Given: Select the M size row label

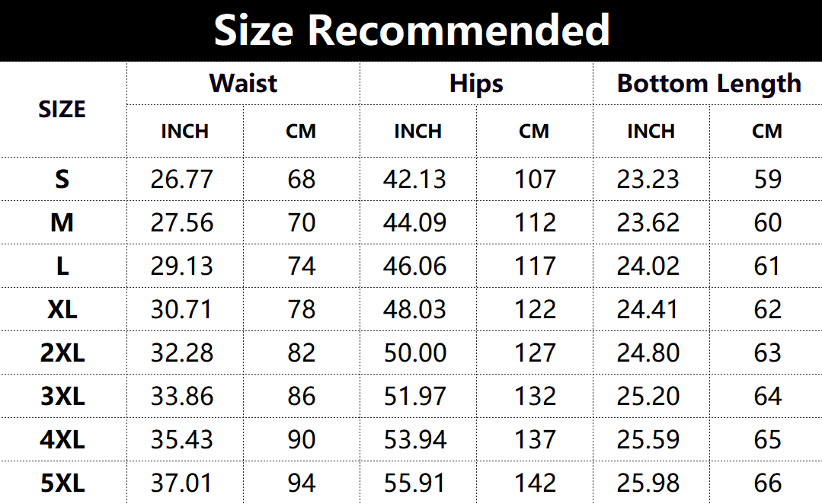Looking at the screenshot, I should 62,222.
